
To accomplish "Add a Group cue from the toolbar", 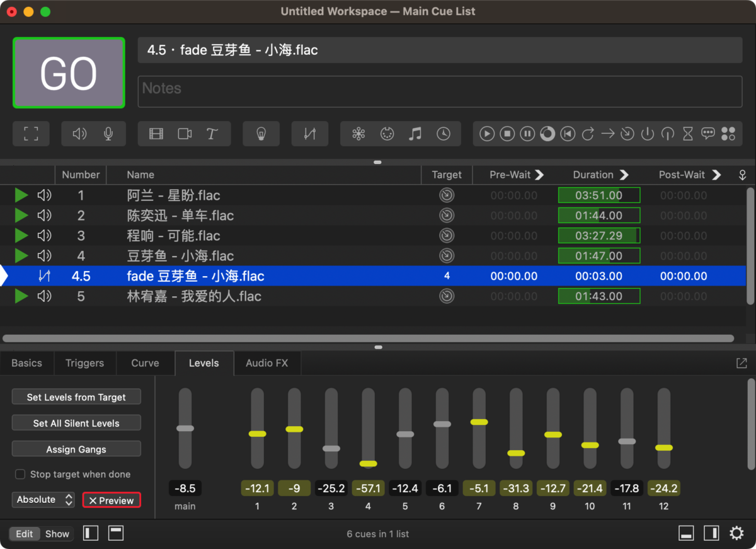I will click(x=31, y=134).
